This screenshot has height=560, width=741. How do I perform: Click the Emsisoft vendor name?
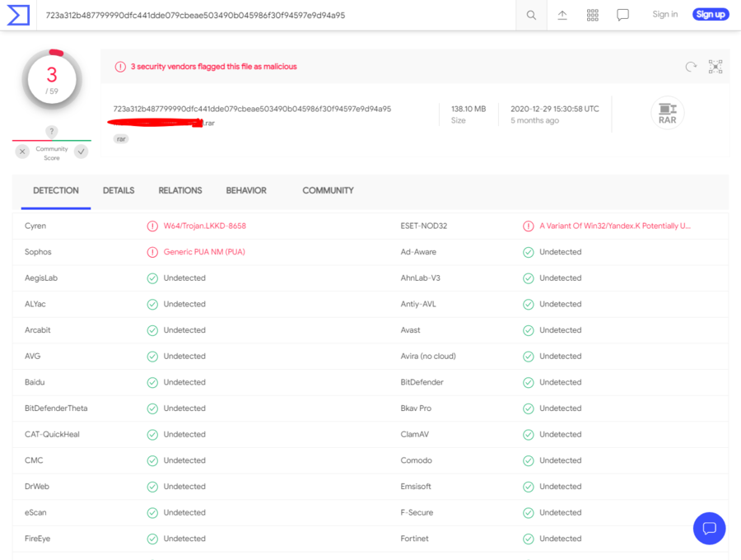416,486
